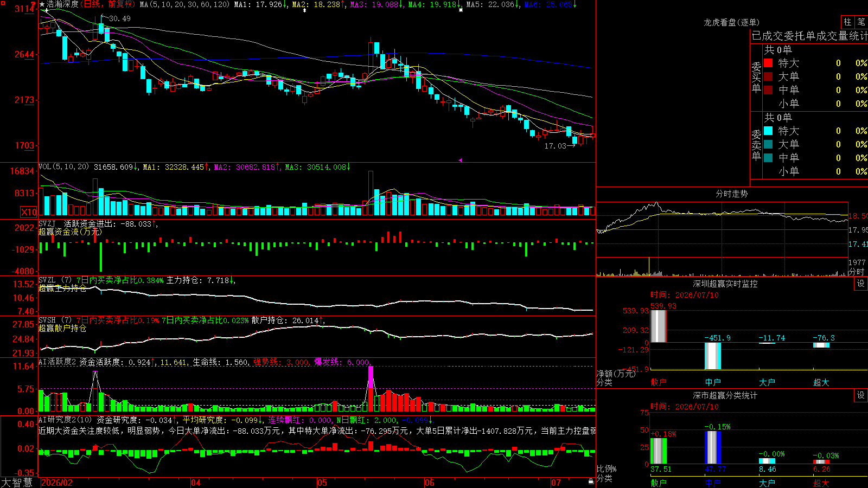Click the VOL(5,10,20) indicator label
Image resolution: width=868 pixels, height=488 pixels.
(63, 167)
